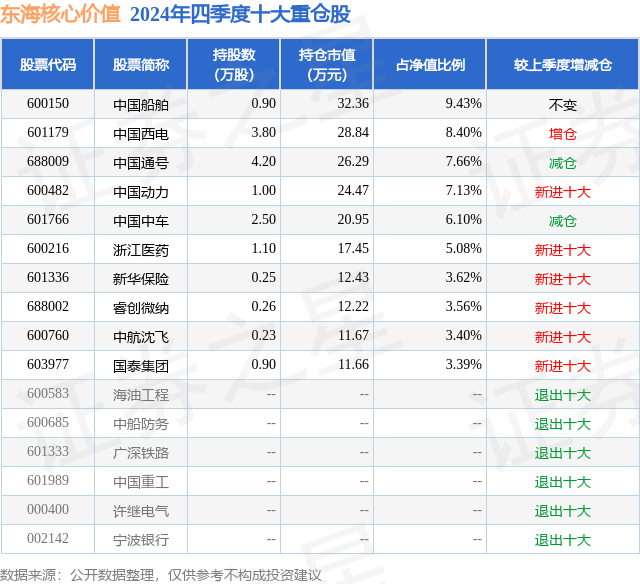640x584 pixels.
Task: Click 新进十大 status for 中航沈飞
Action: tap(563, 337)
